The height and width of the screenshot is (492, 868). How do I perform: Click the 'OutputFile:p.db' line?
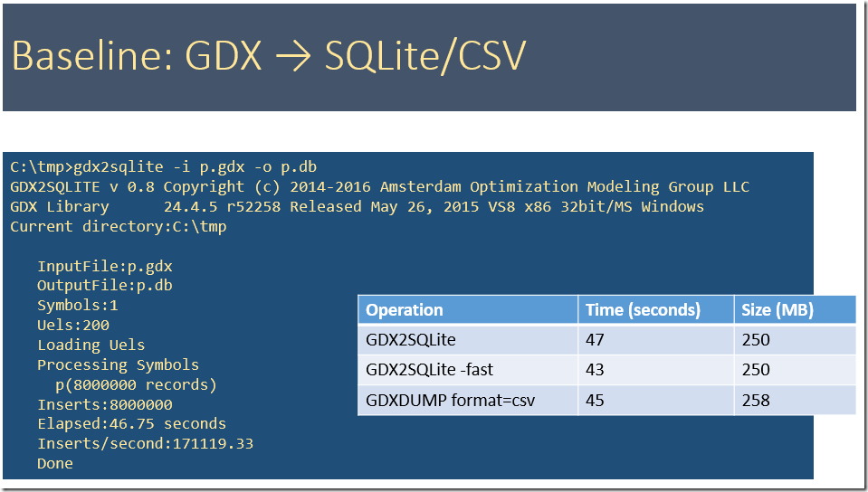pos(105,286)
